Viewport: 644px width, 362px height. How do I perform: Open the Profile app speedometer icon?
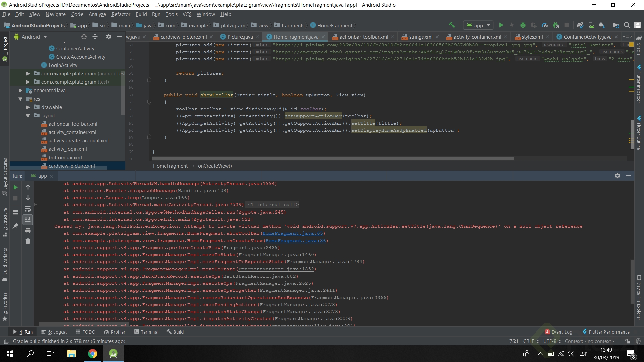pyautogui.click(x=545, y=25)
